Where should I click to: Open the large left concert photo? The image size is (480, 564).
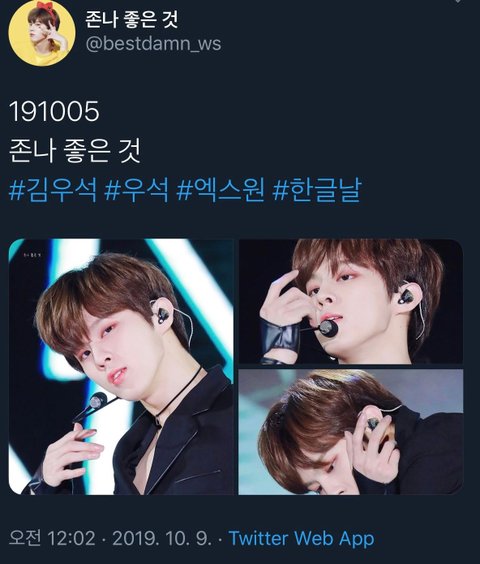coord(121,366)
